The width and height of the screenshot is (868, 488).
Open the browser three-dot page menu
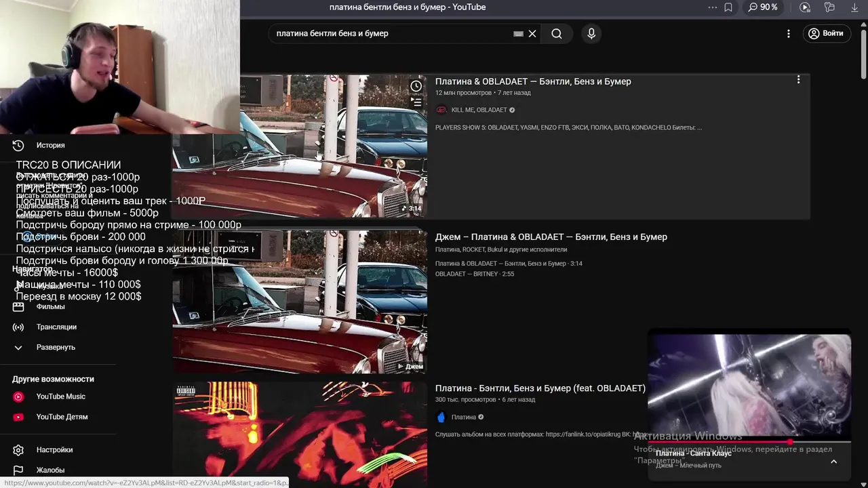pos(712,7)
